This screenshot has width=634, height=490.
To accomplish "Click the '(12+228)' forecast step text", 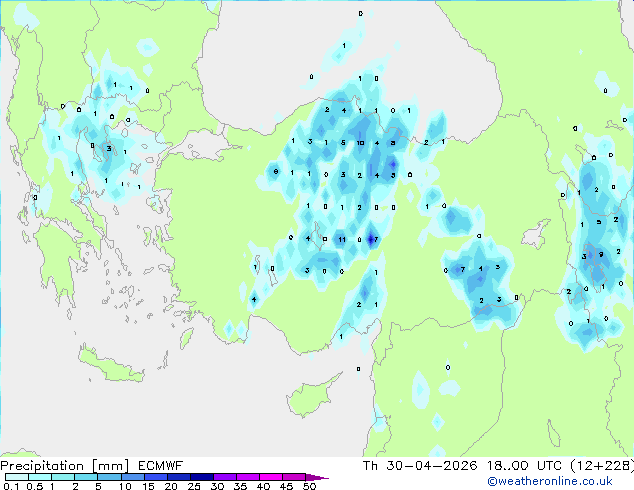I will (602, 466).
